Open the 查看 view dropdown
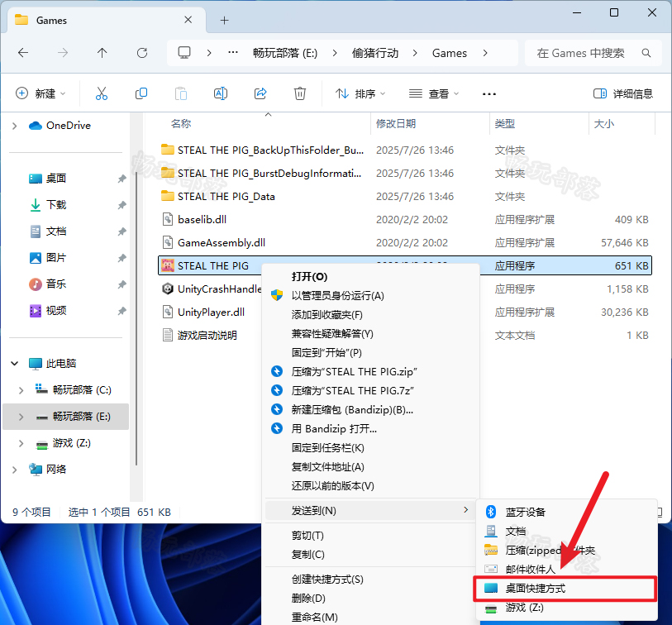This screenshot has height=625, width=672. point(433,93)
